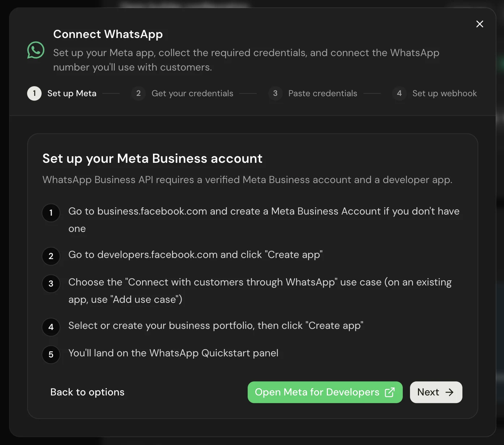Open Meta for Developers
The image size is (504, 445).
(325, 392)
